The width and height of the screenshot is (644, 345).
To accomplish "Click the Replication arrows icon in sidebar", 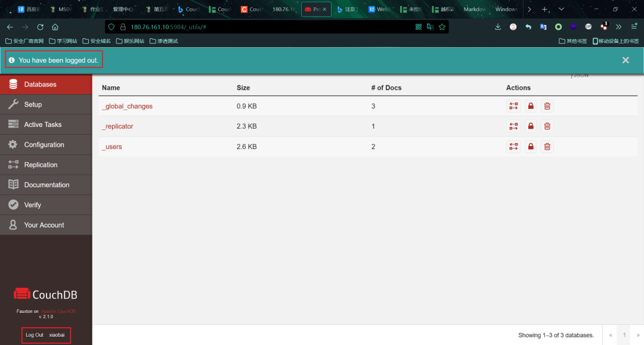I will [13, 164].
